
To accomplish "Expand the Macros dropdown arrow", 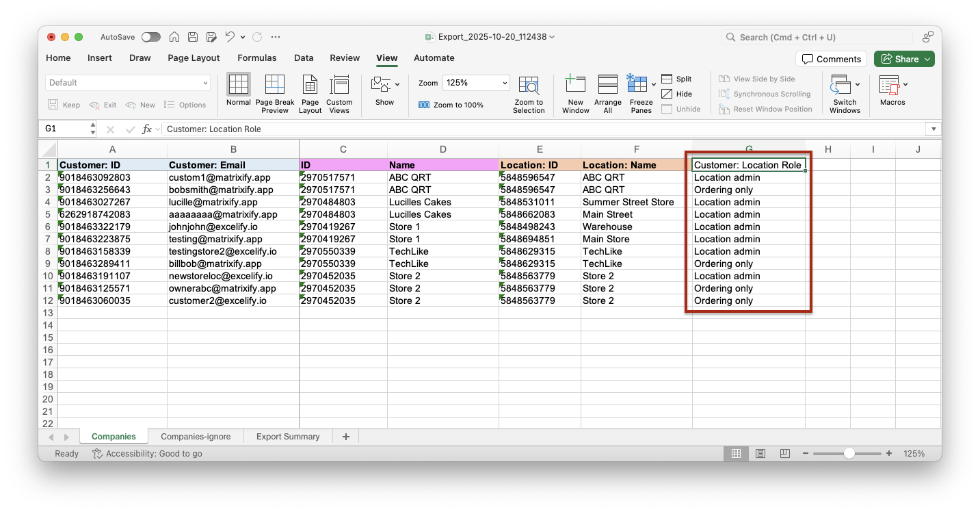I will coord(905,85).
